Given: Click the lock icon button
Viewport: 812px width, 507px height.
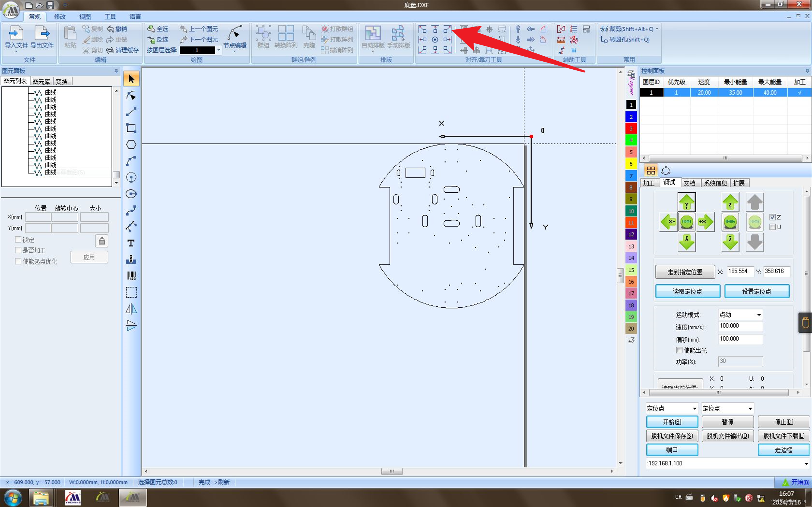Looking at the screenshot, I should pos(102,241).
